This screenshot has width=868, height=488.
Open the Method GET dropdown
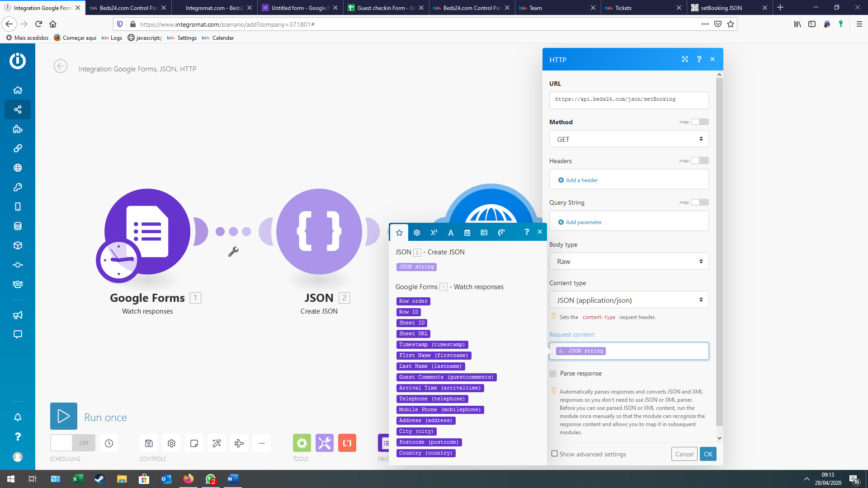[629, 139]
